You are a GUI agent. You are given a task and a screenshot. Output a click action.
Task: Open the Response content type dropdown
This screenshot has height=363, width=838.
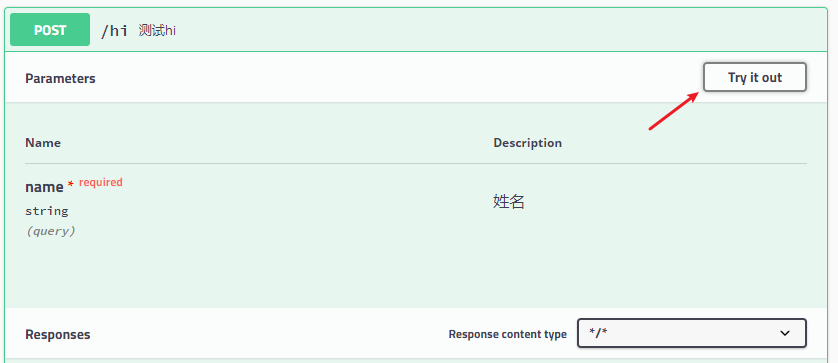coord(692,334)
